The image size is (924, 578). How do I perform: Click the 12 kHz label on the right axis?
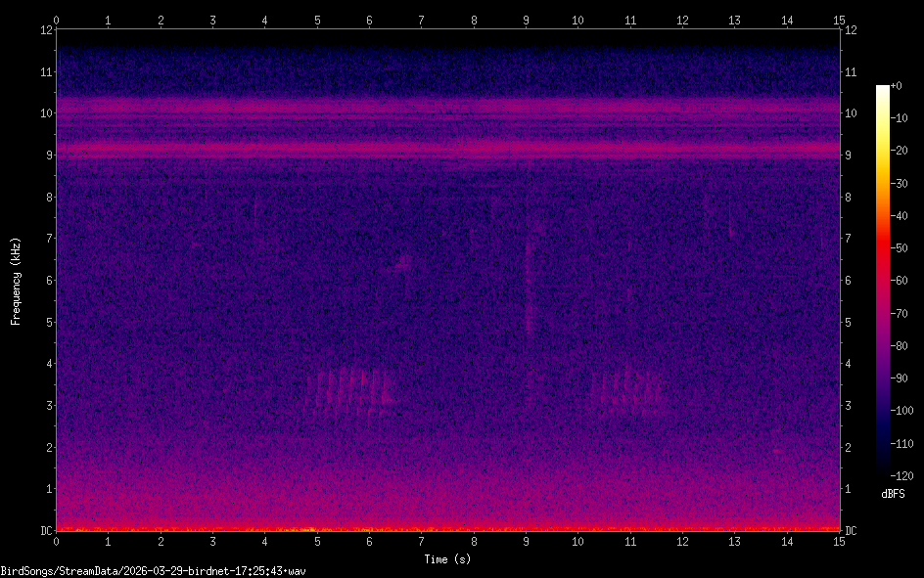tap(851, 29)
